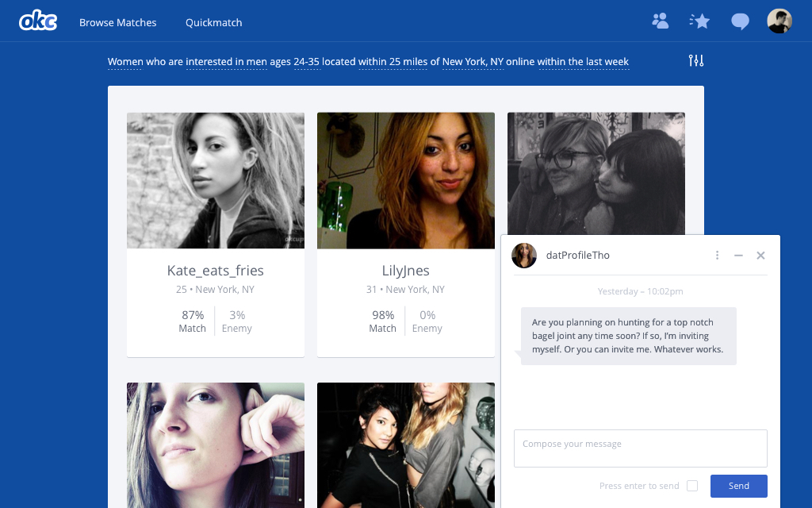Change 'within 25 miles' distance filter
Image resolution: width=812 pixels, height=508 pixels.
pos(393,62)
